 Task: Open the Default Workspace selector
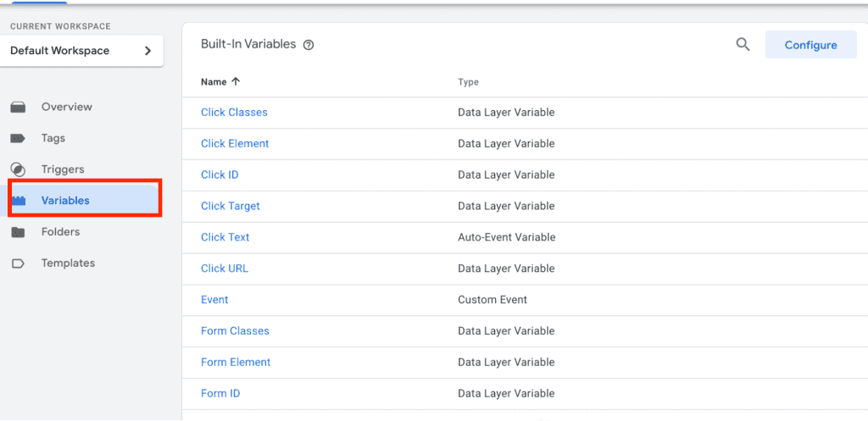pos(82,51)
